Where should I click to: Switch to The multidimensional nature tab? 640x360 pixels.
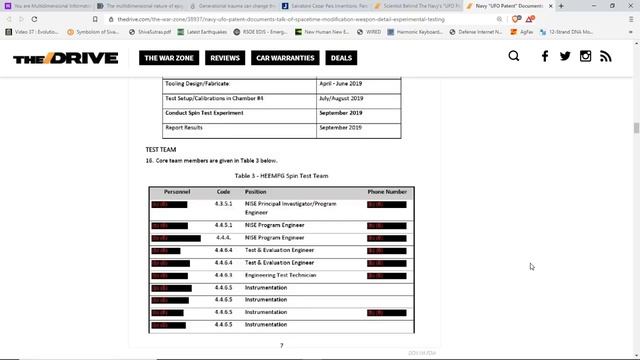click(140, 6)
